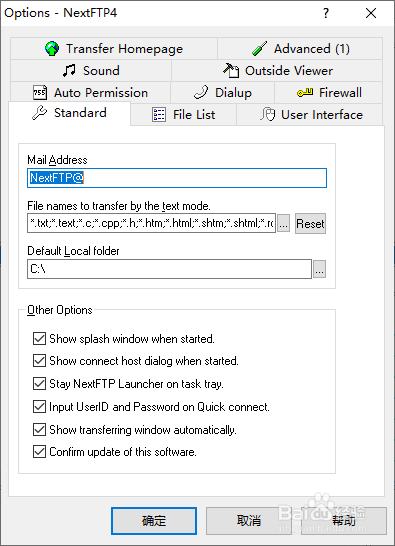The width and height of the screenshot is (395, 546).
Task: Click the screwdriver icon on Advanced (1) tab
Action: [260, 48]
